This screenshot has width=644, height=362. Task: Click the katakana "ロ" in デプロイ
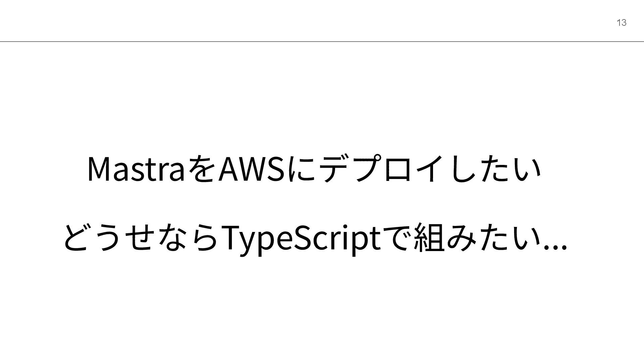398,170
